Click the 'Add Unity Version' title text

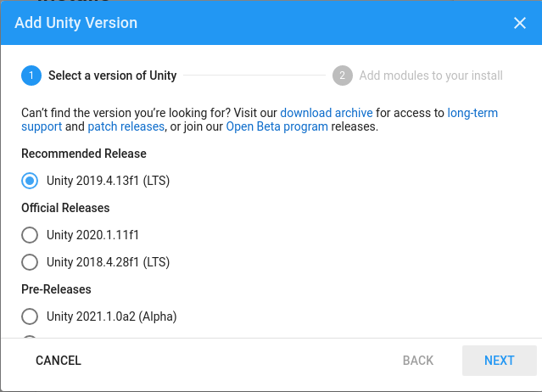(x=75, y=23)
